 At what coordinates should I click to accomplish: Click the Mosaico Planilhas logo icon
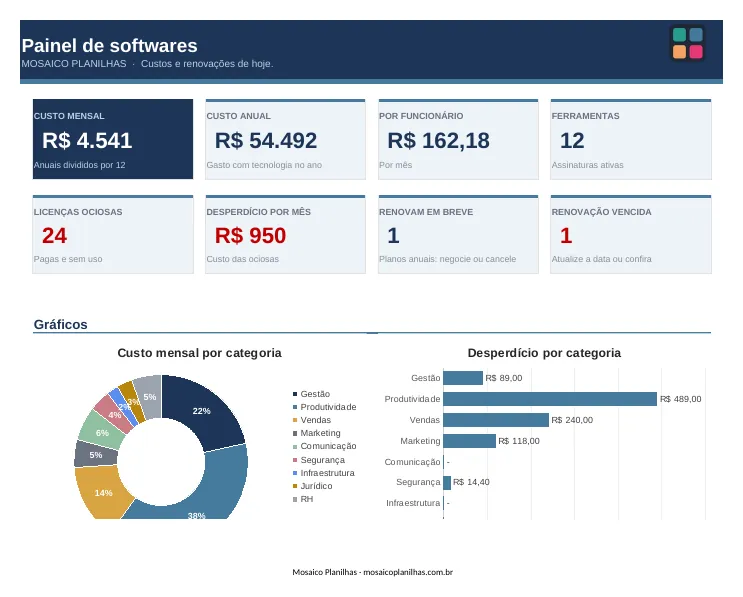click(688, 43)
